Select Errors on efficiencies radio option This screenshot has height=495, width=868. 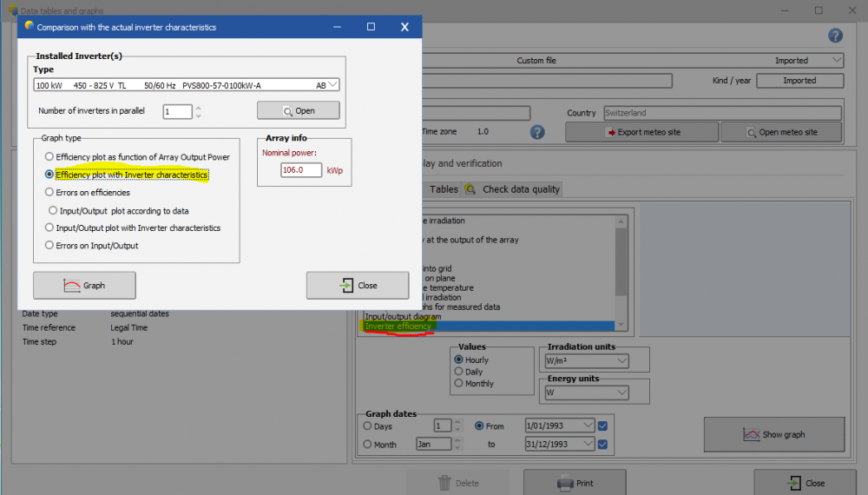click(x=49, y=193)
